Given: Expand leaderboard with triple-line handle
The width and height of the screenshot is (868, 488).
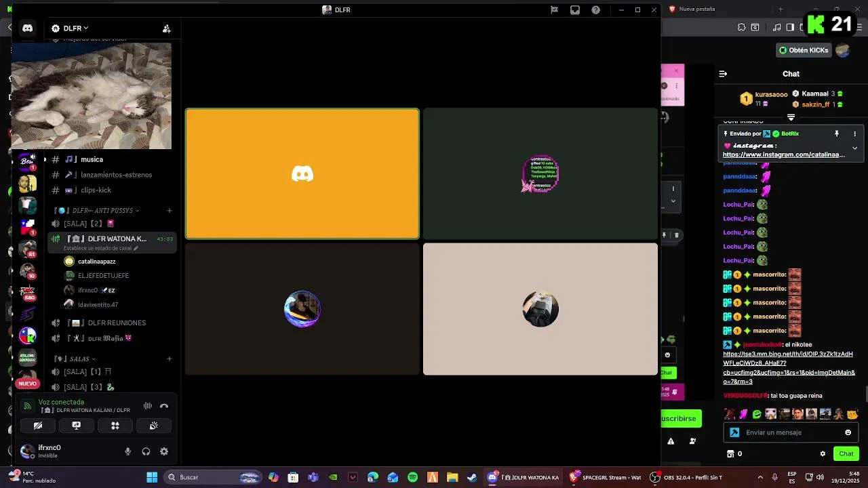Looking at the screenshot, I should point(791,117).
